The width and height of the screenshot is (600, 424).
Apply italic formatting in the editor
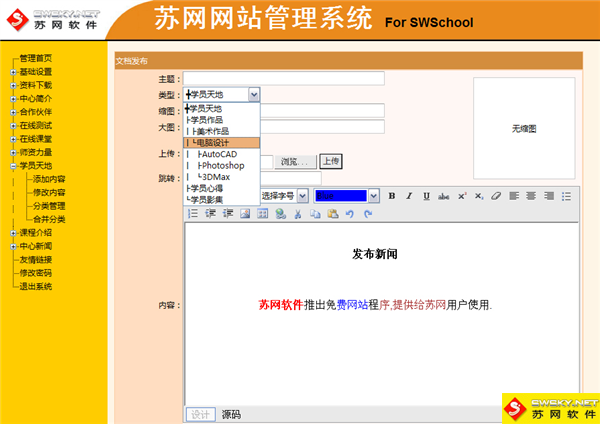409,196
